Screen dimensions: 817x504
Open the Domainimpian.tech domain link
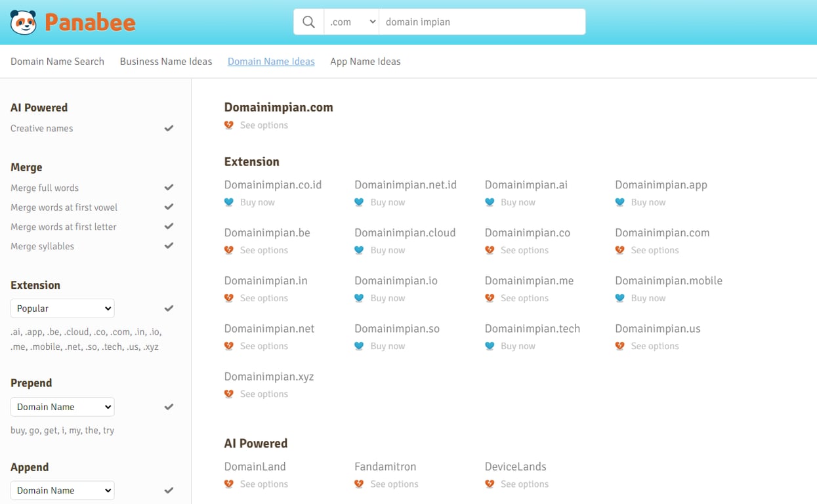point(532,329)
